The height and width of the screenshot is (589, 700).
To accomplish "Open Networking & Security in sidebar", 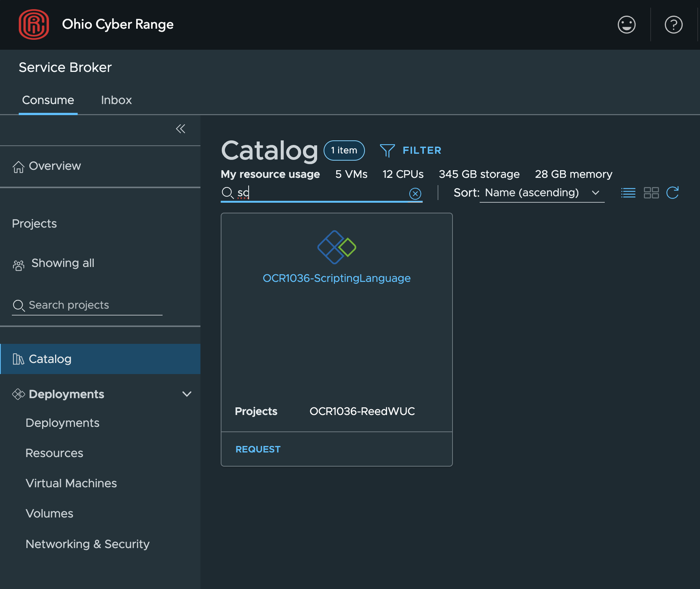I will [x=88, y=544].
